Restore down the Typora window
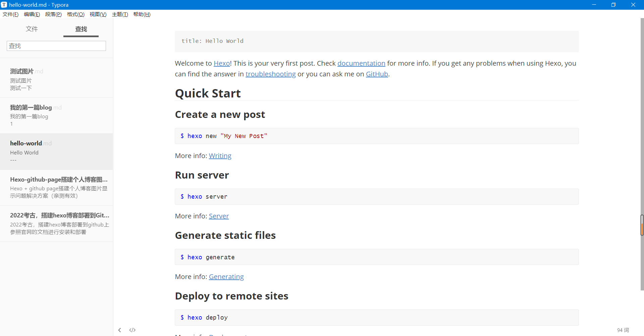The image size is (644, 336). click(613, 5)
